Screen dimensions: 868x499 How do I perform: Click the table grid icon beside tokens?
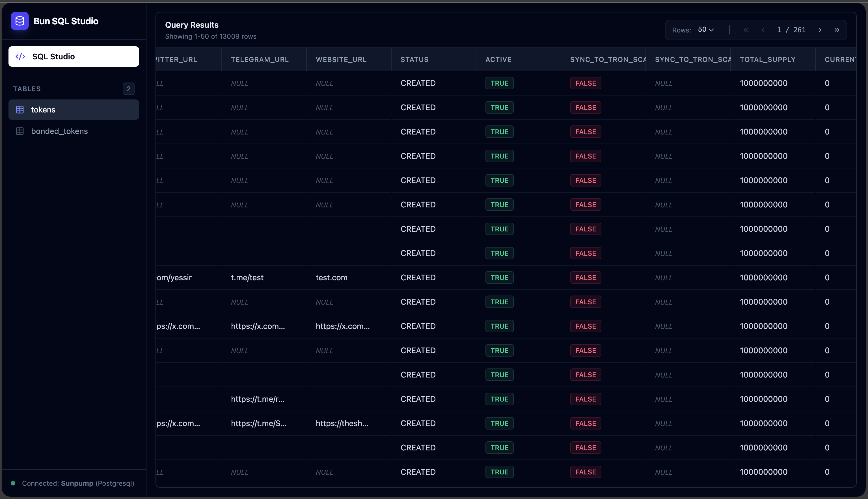20,110
